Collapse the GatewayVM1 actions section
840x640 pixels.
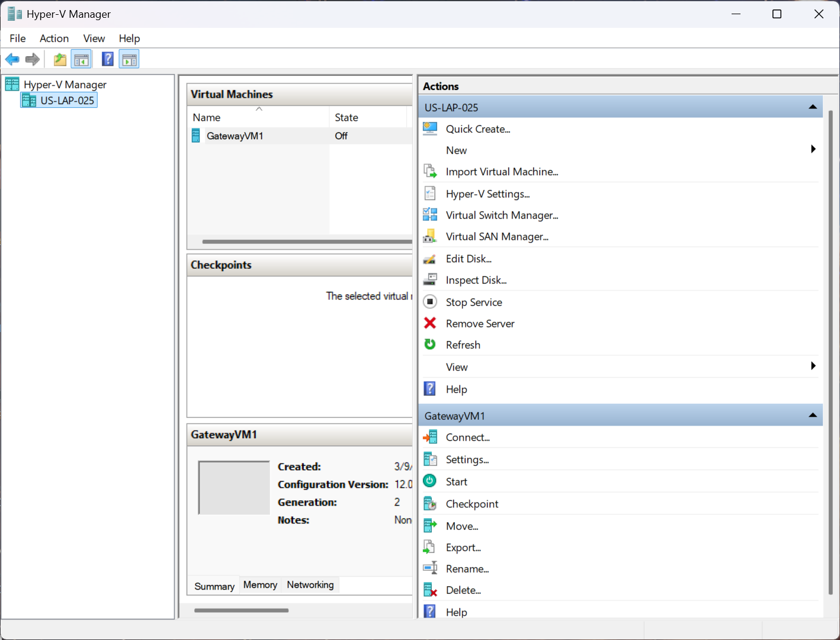(813, 416)
